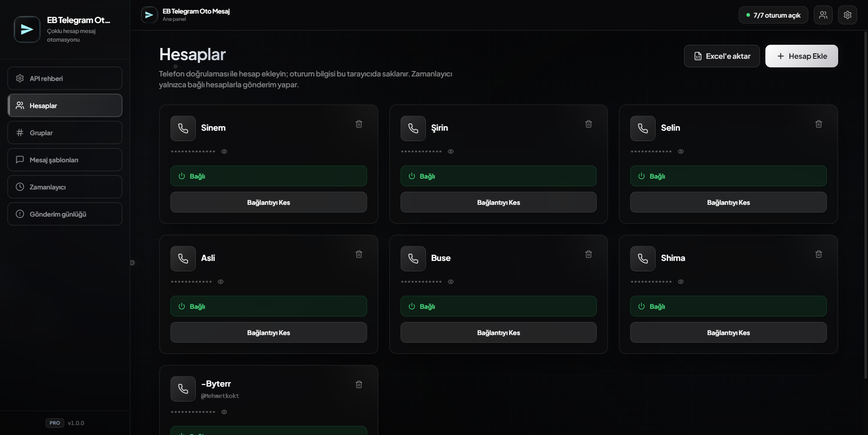Delete the Sinem account with trash icon
This screenshot has height=435, width=868.
tap(359, 124)
